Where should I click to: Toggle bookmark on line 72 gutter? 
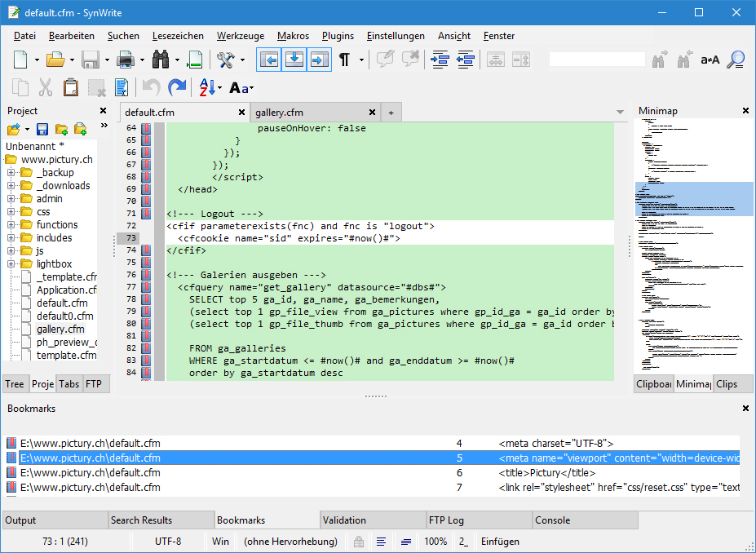pyautogui.click(x=146, y=226)
